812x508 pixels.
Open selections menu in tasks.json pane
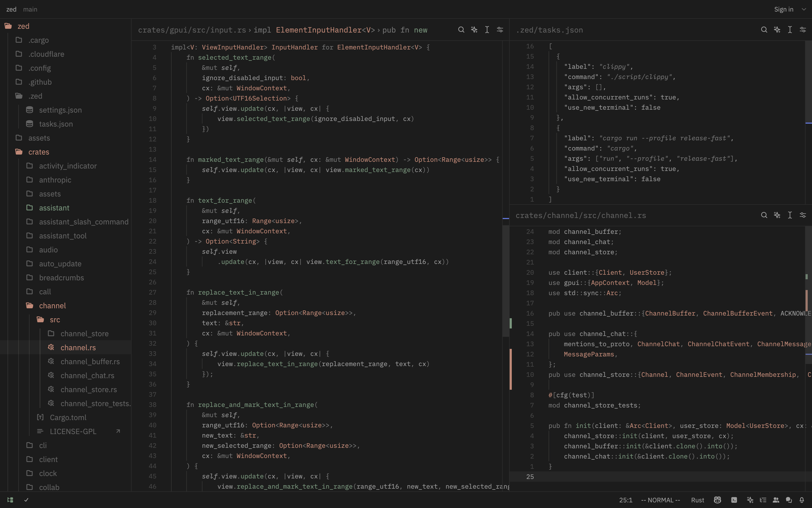tap(790, 30)
